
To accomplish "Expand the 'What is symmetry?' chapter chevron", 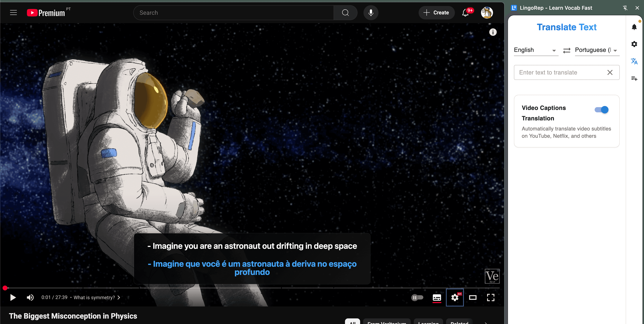I will 119,297.
